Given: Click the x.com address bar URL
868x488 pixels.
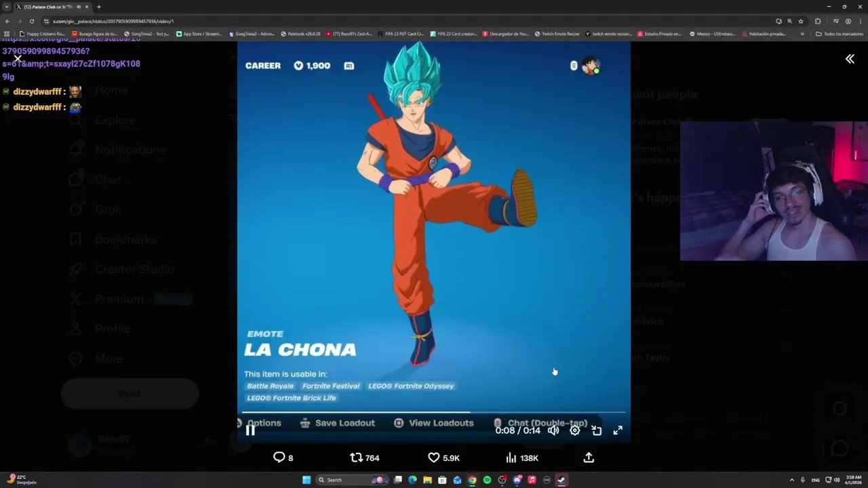Looking at the screenshot, I should [113, 21].
